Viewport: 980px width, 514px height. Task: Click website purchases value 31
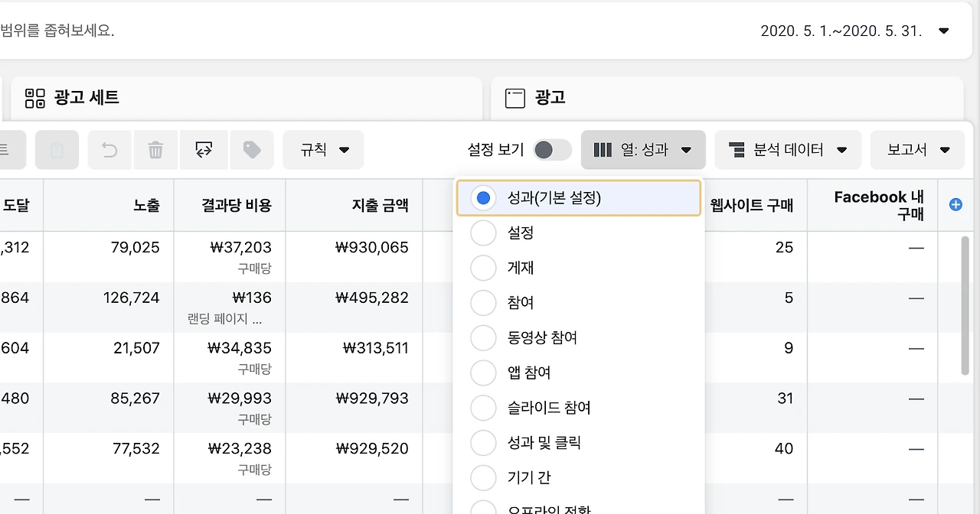click(784, 399)
